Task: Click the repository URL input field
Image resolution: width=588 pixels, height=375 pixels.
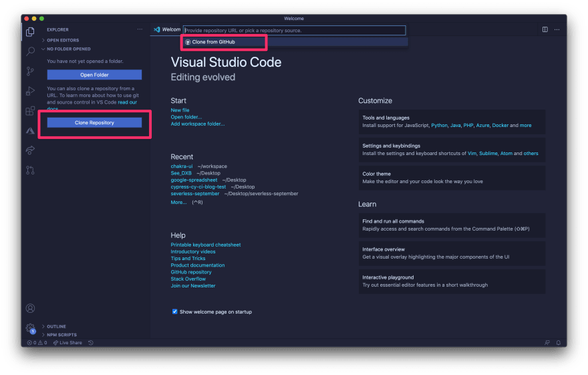Action: [x=294, y=30]
